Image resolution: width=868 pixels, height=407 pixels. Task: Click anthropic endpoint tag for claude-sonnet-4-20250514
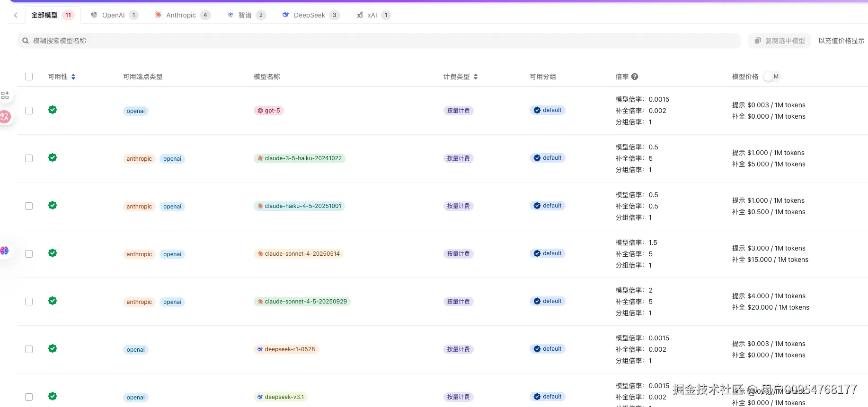pos(139,254)
